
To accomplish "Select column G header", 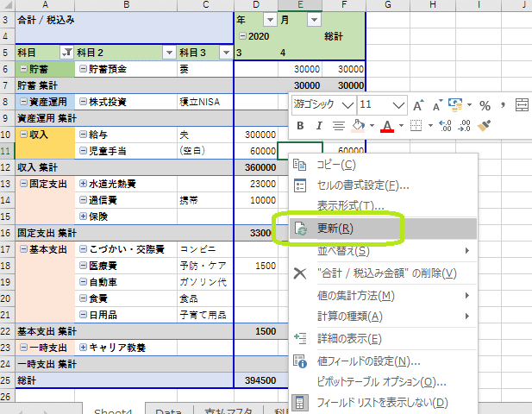I will point(388,5).
